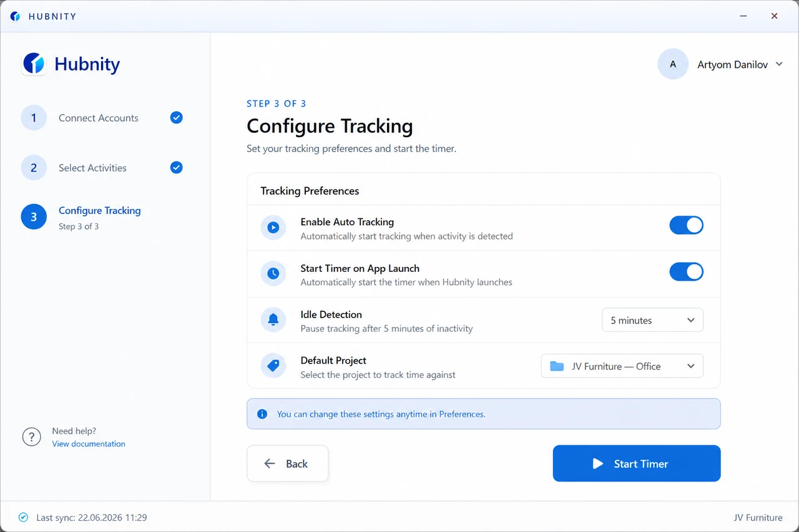The width and height of the screenshot is (799, 532).
Task: Select the Configure Tracking step
Action: tap(100, 211)
